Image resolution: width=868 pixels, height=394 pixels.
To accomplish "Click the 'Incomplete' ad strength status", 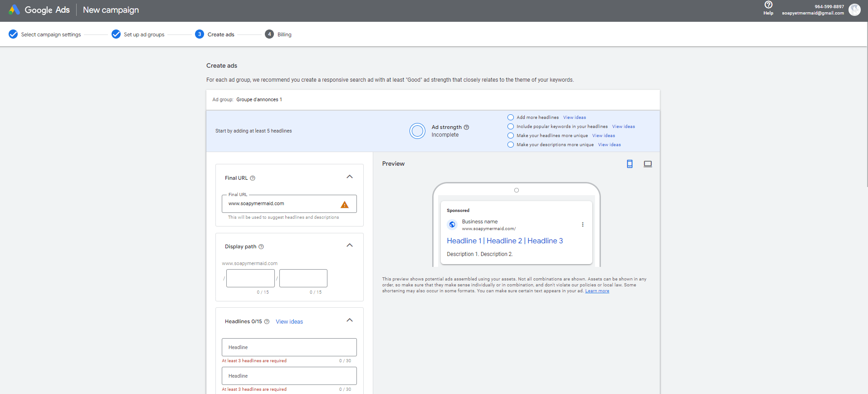I will [x=445, y=135].
